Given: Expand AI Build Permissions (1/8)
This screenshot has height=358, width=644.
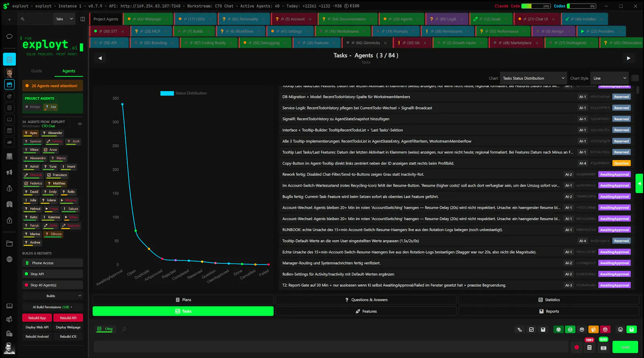Looking at the screenshot, I should (52, 307).
